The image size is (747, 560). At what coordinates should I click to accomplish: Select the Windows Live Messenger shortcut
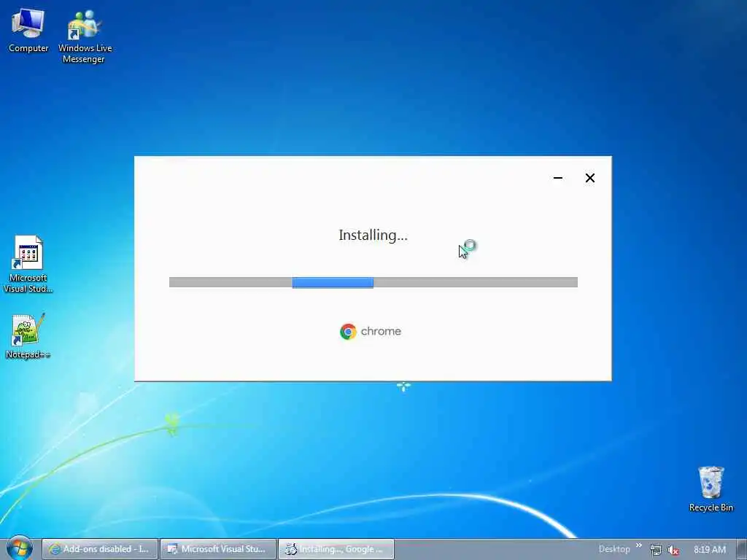pos(85,36)
